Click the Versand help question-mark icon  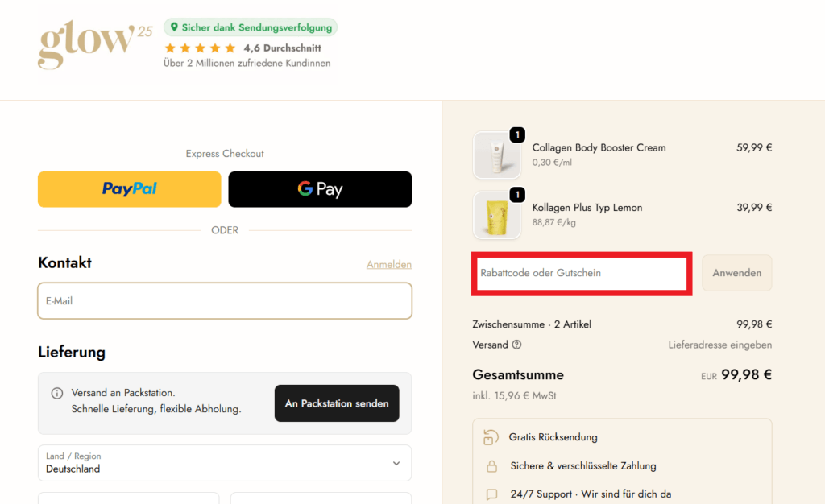pyautogui.click(x=516, y=345)
